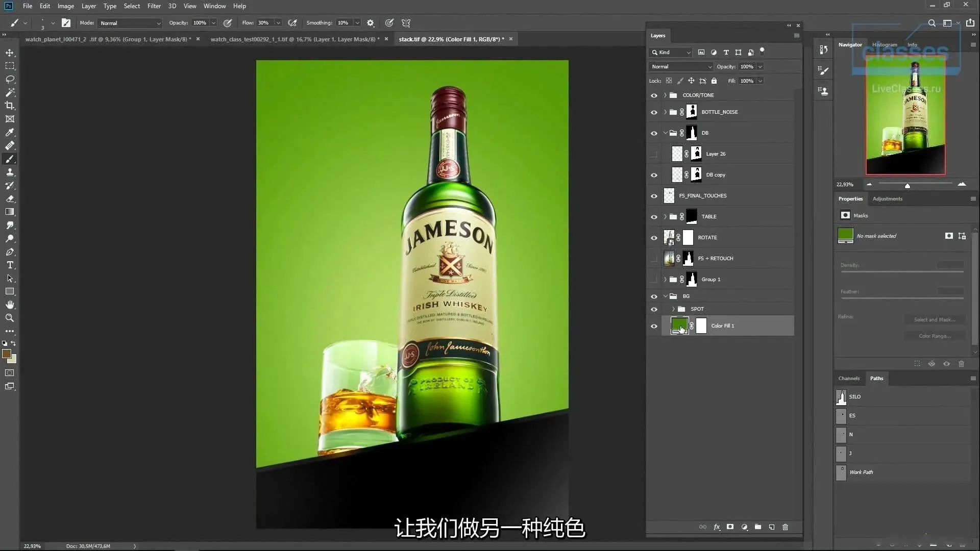Open the layer blend mode dropdown
Viewport: 980px width, 551px height.
pyautogui.click(x=681, y=67)
